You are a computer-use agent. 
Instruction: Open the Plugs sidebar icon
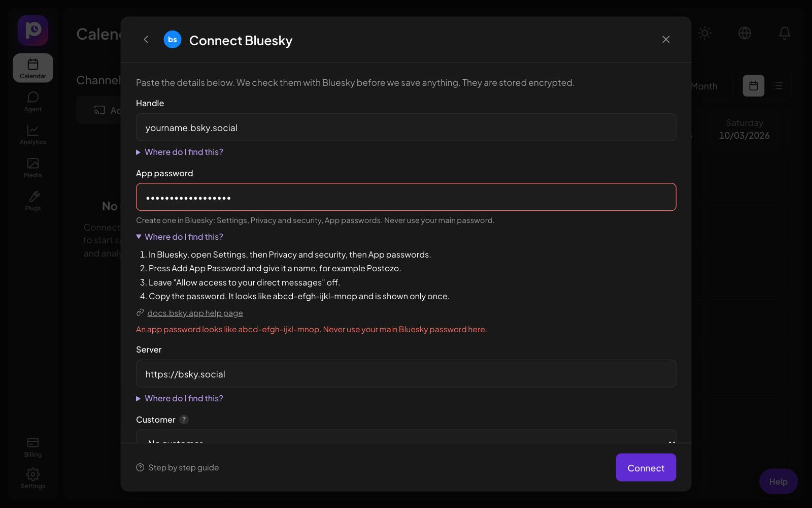pyautogui.click(x=33, y=201)
